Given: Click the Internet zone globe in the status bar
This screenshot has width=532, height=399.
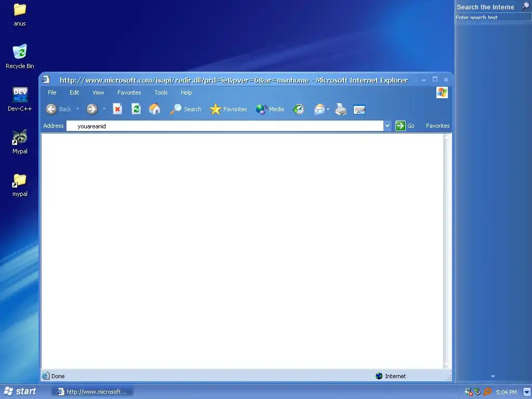Looking at the screenshot, I should coord(379,376).
